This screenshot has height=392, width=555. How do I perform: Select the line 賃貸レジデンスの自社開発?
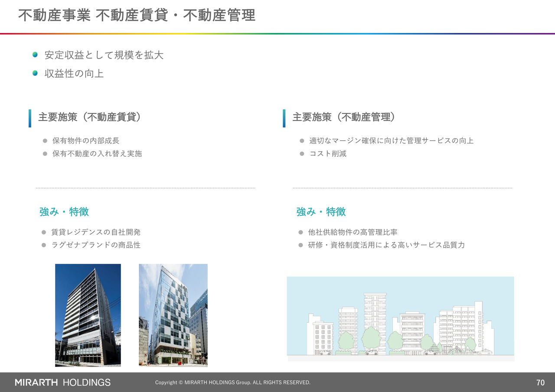pos(96,232)
